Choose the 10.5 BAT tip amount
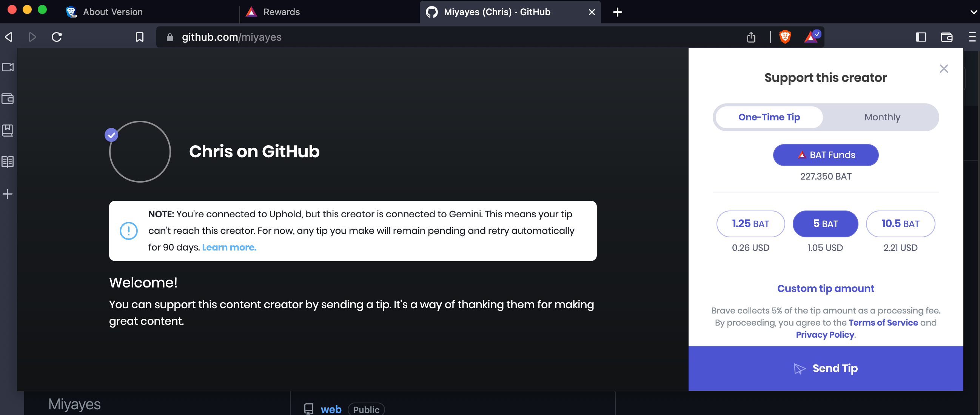980x415 pixels. pyautogui.click(x=900, y=224)
